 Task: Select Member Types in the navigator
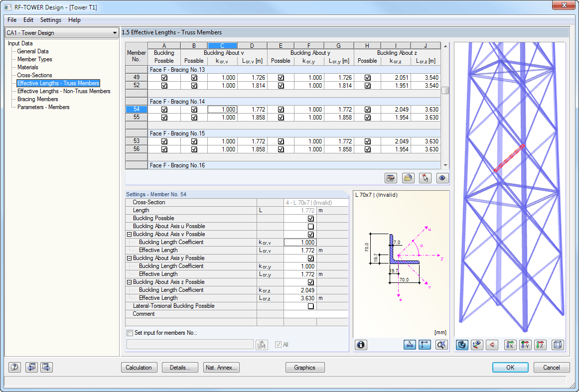point(35,59)
